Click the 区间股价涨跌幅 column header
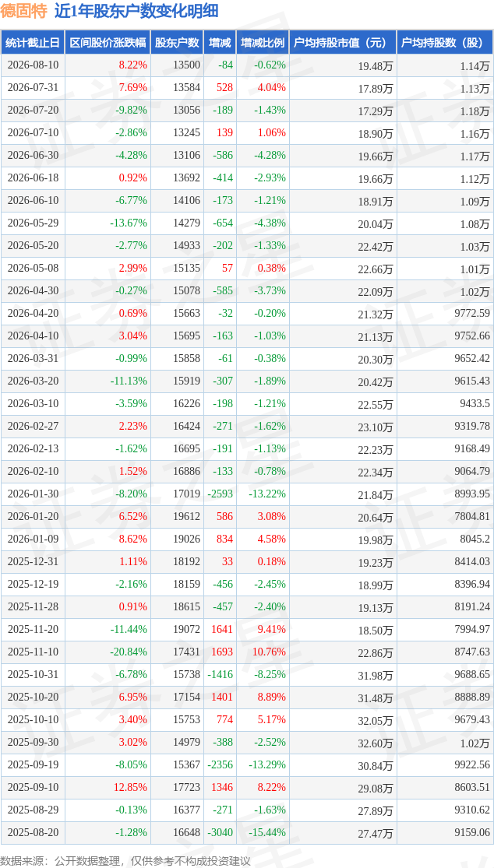Screen dimensions: 494x868 point(108,43)
